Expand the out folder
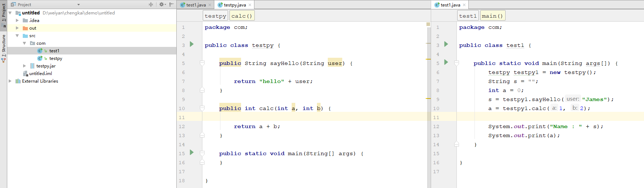Image resolution: width=644 pixels, height=188 pixels. 17,28
